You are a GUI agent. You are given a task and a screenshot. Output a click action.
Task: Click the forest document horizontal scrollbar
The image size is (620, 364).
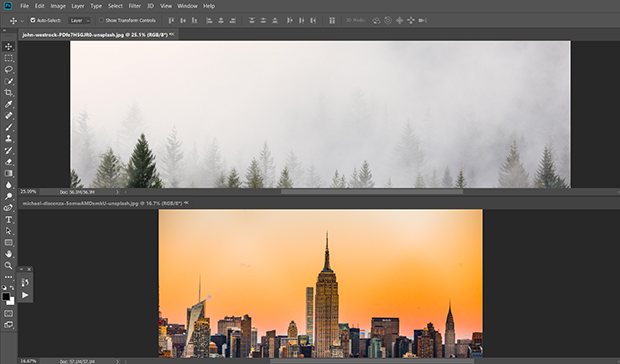[372, 192]
